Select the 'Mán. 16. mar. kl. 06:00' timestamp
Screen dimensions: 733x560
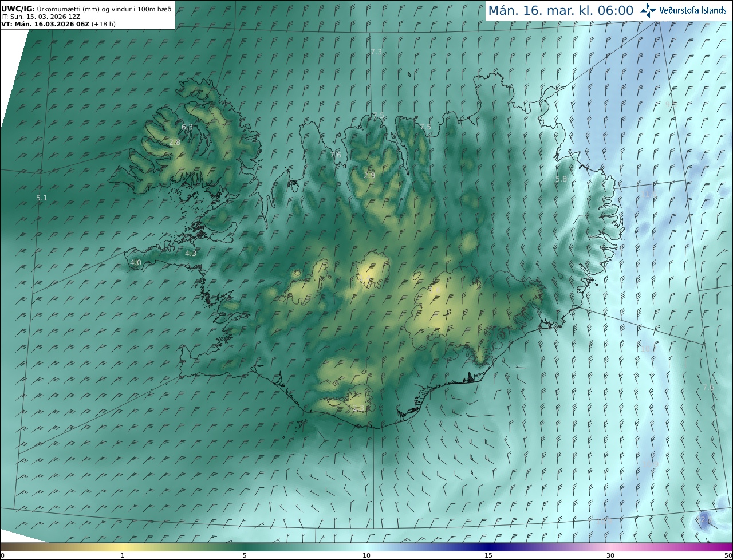coord(561,10)
